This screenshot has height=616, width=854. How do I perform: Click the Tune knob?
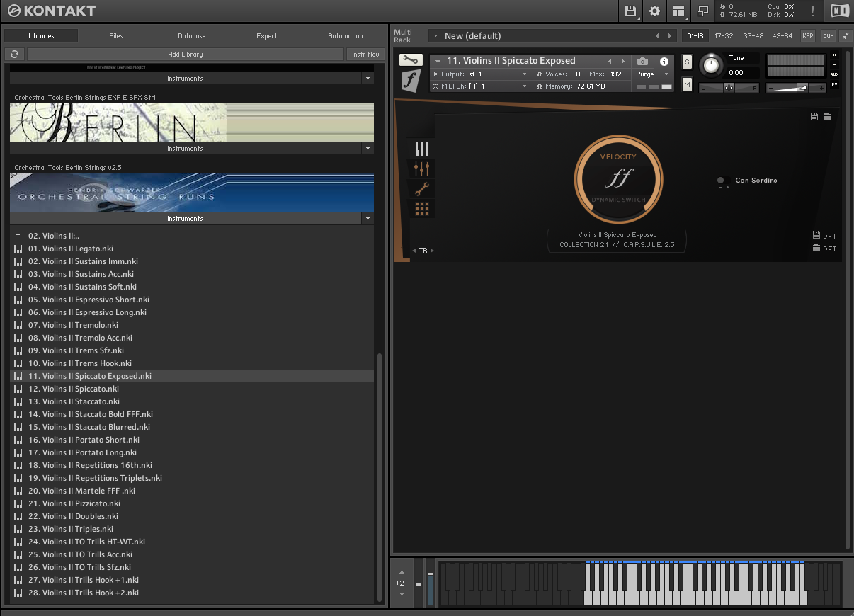tap(710, 66)
